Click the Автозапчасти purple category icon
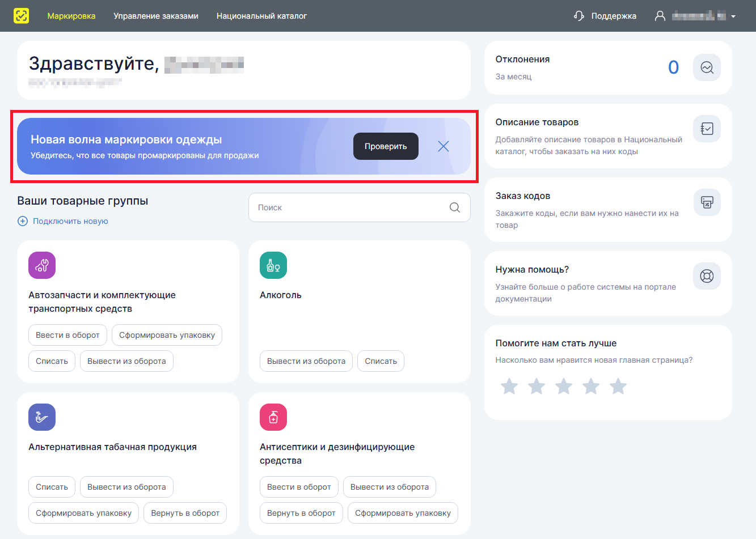 pyautogui.click(x=42, y=265)
